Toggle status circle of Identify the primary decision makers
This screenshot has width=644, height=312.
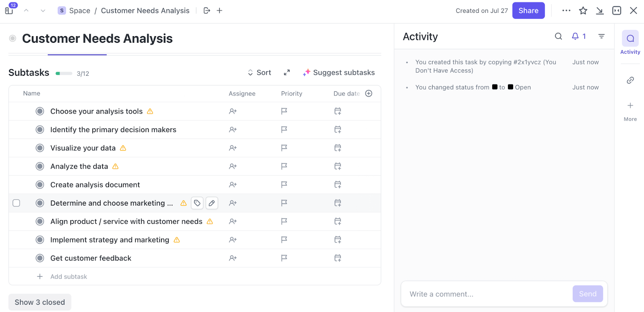coord(40,130)
